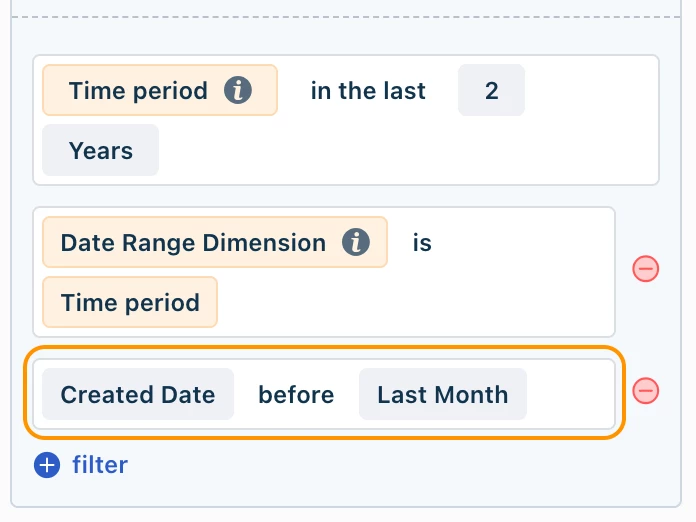Click the number 2 input field
This screenshot has width=696, height=522.
pyautogui.click(x=491, y=90)
